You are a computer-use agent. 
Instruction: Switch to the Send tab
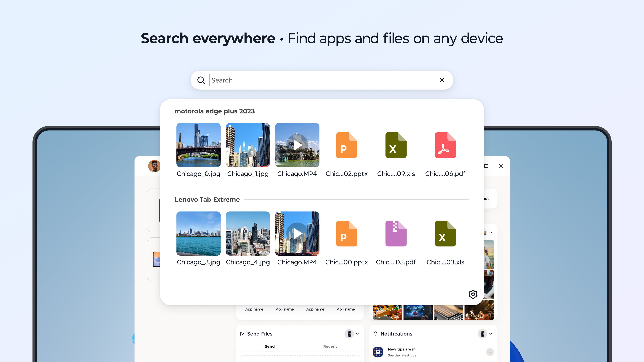pos(270,346)
